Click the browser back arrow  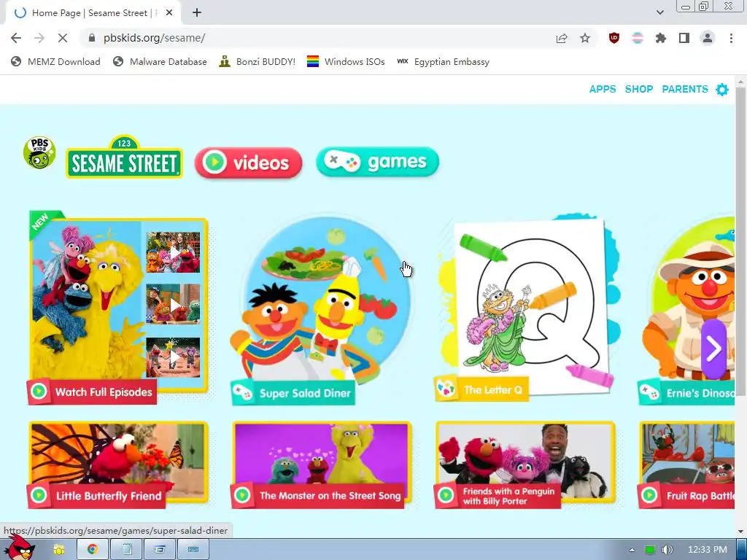coord(16,38)
